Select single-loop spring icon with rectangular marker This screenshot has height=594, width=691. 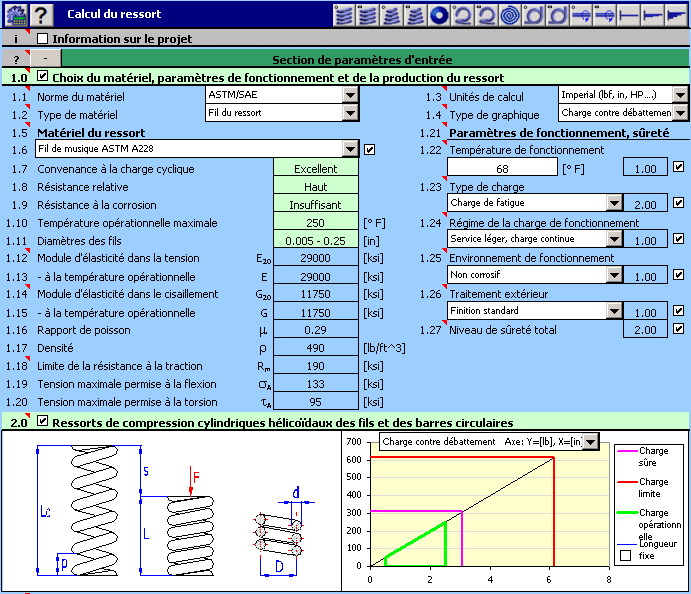487,15
